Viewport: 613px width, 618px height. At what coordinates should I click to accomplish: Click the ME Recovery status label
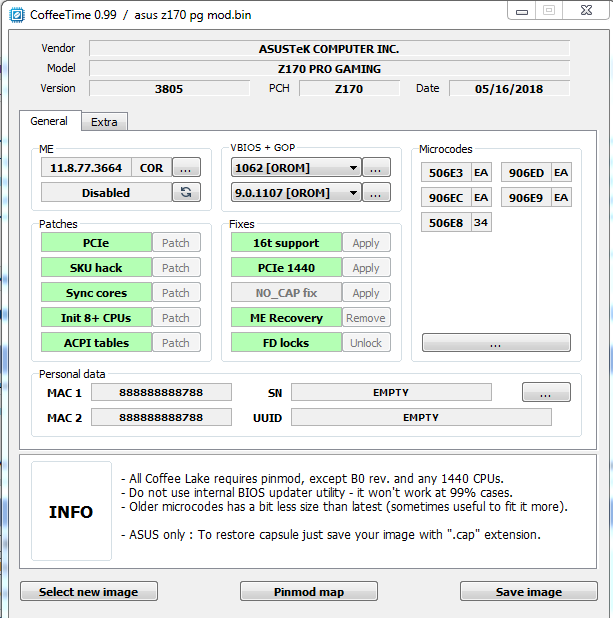coord(286,317)
